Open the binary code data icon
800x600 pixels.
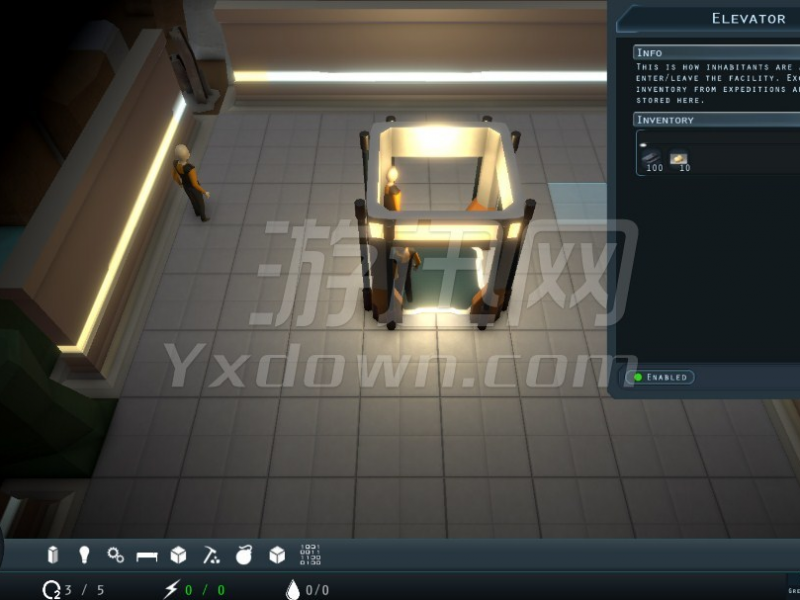coord(310,555)
